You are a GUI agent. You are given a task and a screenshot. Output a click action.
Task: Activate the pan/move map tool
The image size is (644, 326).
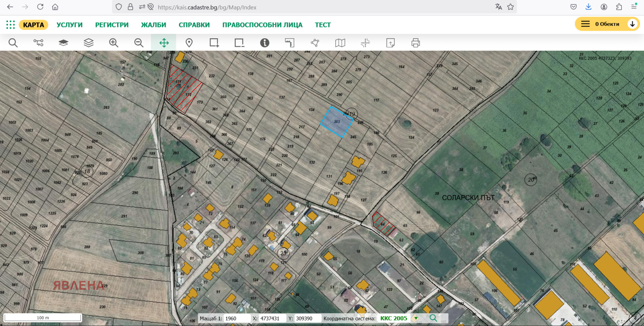pos(164,43)
